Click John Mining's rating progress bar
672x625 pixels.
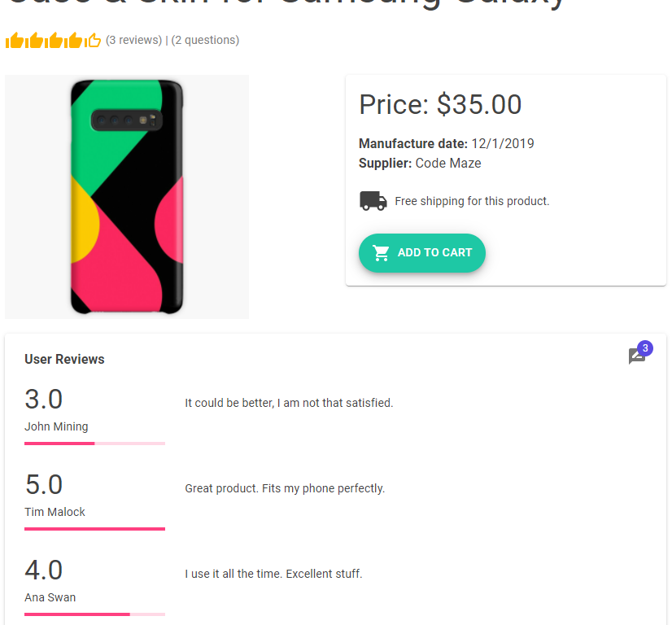pos(94,444)
